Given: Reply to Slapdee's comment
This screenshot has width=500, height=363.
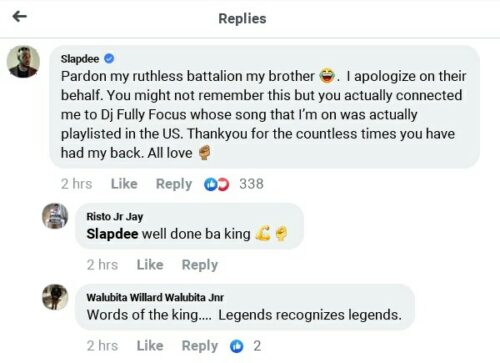Looking at the screenshot, I should pyautogui.click(x=174, y=184).
